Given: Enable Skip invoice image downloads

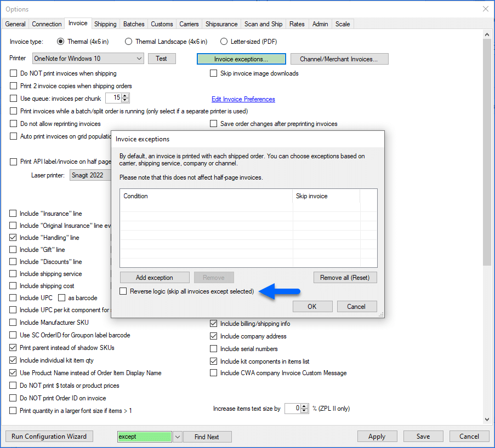Looking at the screenshot, I should [214, 73].
